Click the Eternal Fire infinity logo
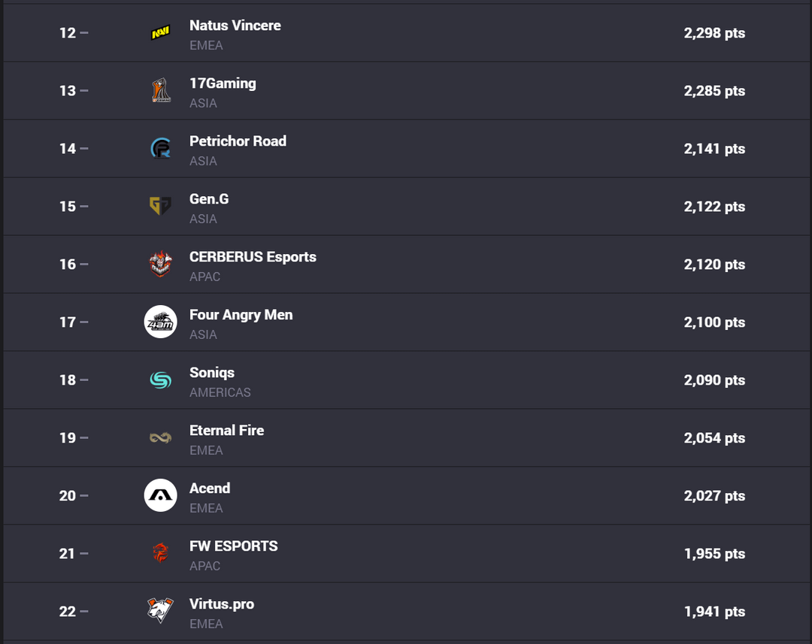 pos(160,438)
